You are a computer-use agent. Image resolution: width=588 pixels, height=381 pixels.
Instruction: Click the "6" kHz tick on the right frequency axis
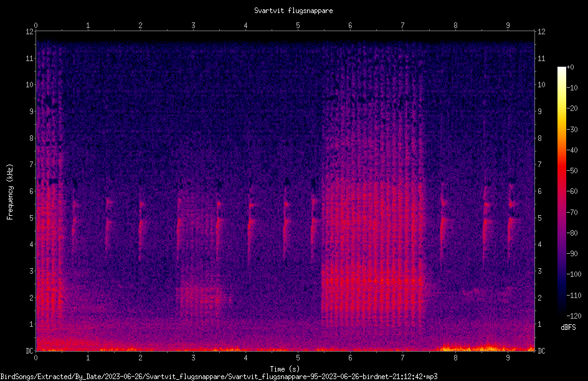coord(539,191)
